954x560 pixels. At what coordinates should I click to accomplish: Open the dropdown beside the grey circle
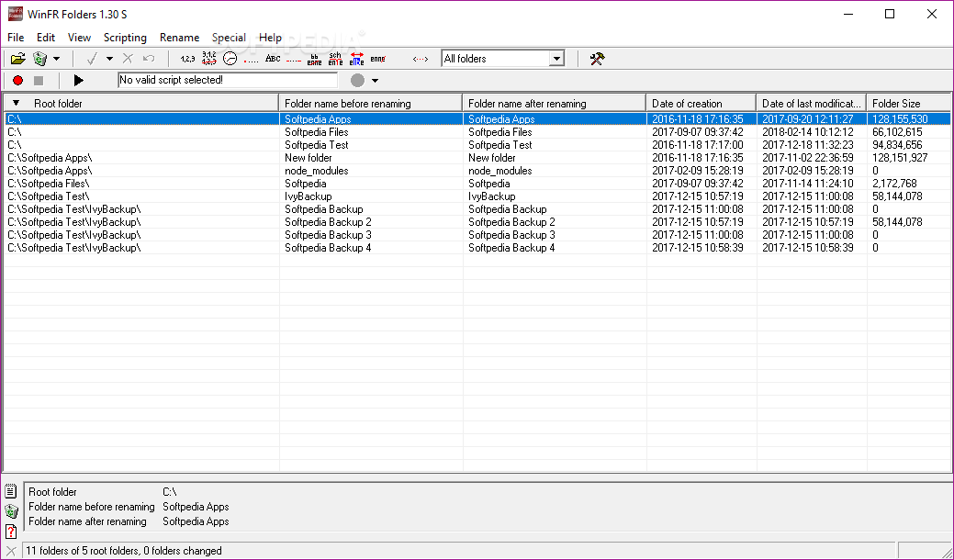[x=375, y=80]
